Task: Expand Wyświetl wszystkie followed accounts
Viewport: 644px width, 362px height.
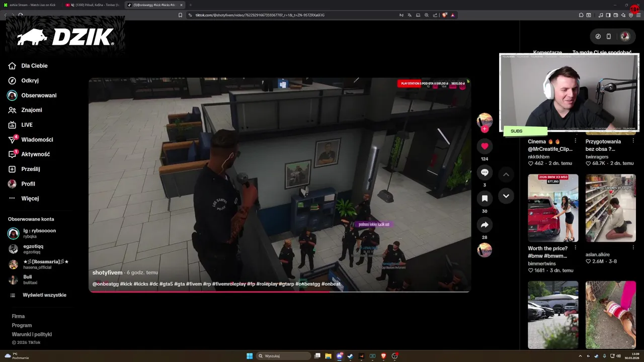Action: [38, 295]
